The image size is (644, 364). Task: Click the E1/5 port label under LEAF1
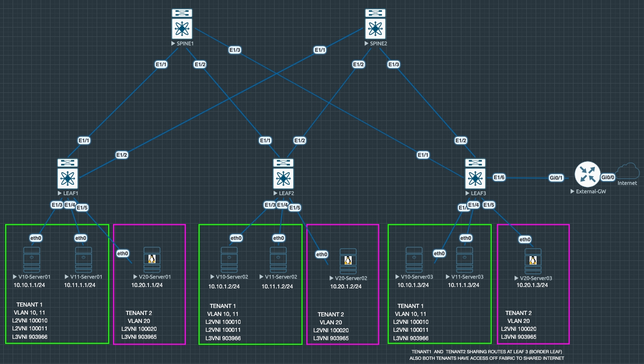click(x=82, y=208)
